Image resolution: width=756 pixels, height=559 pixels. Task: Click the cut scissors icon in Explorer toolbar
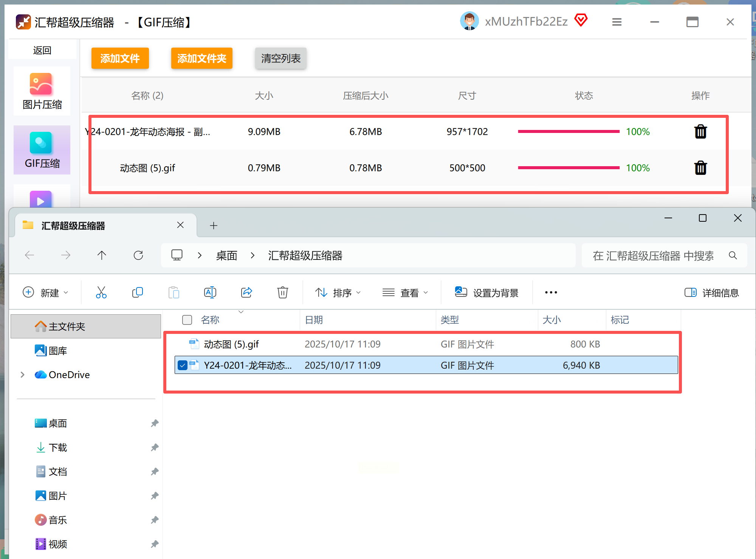(101, 292)
